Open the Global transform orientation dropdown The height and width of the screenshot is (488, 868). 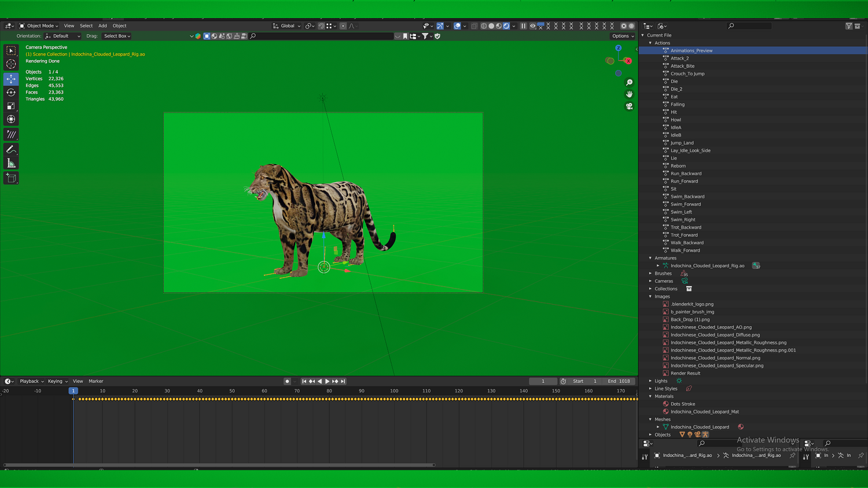click(x=287, y=26)
